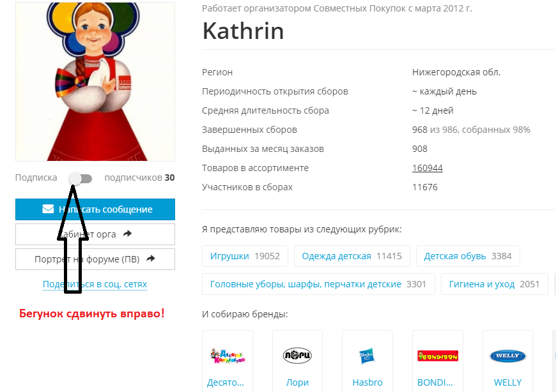
Task: Click Поделиться в соц. сетях link
Action: click(95, 284)
